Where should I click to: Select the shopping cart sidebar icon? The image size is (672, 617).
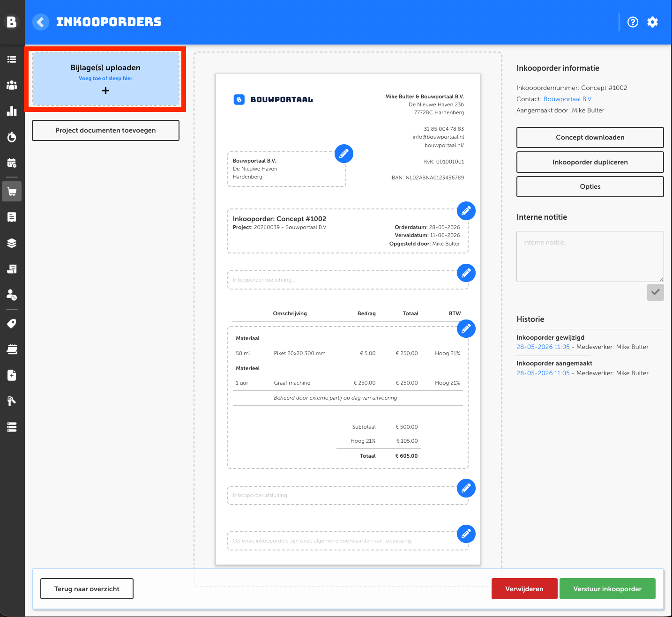(12, 191)
